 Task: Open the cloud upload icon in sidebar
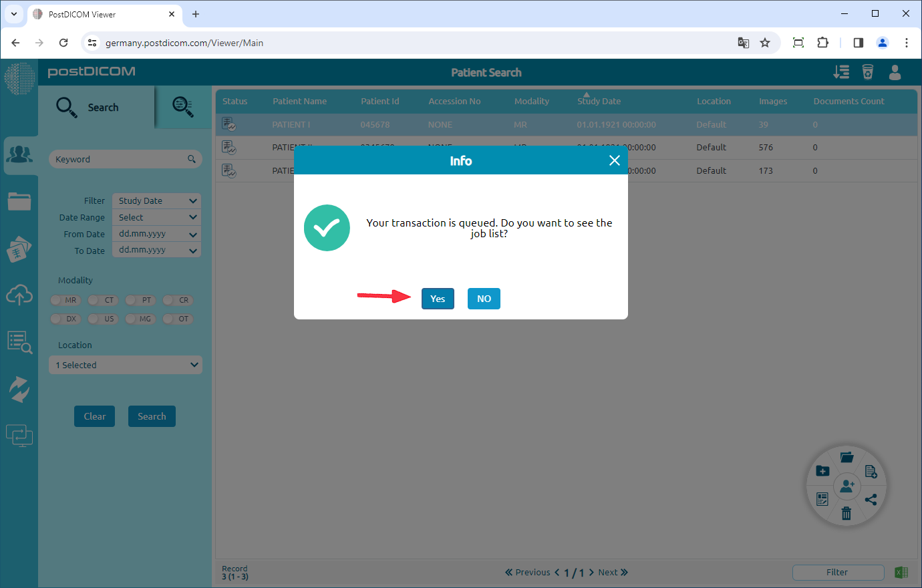(19, 295)
